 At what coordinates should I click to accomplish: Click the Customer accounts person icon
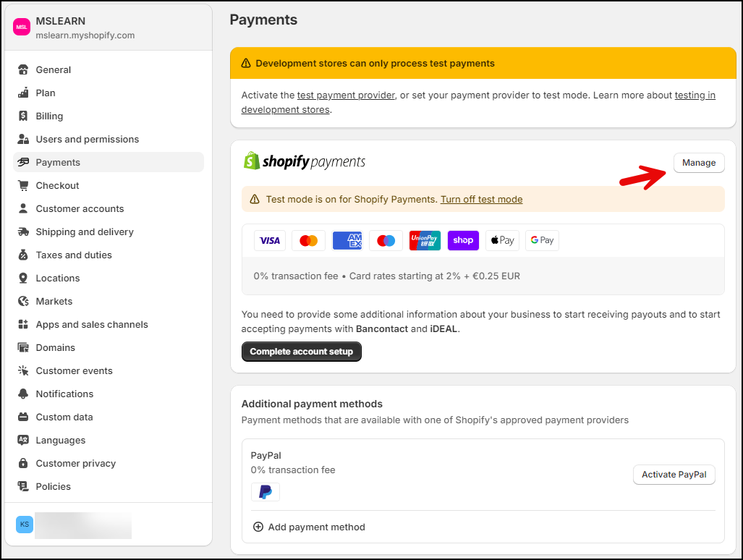click(22, 208)
